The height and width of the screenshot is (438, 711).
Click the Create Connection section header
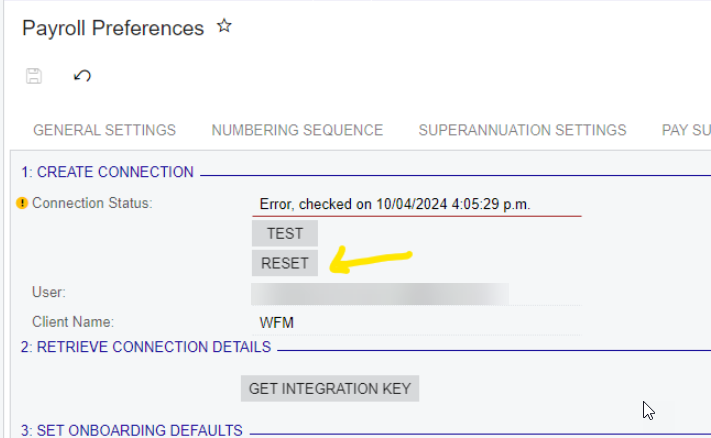(x=108, y=172)
